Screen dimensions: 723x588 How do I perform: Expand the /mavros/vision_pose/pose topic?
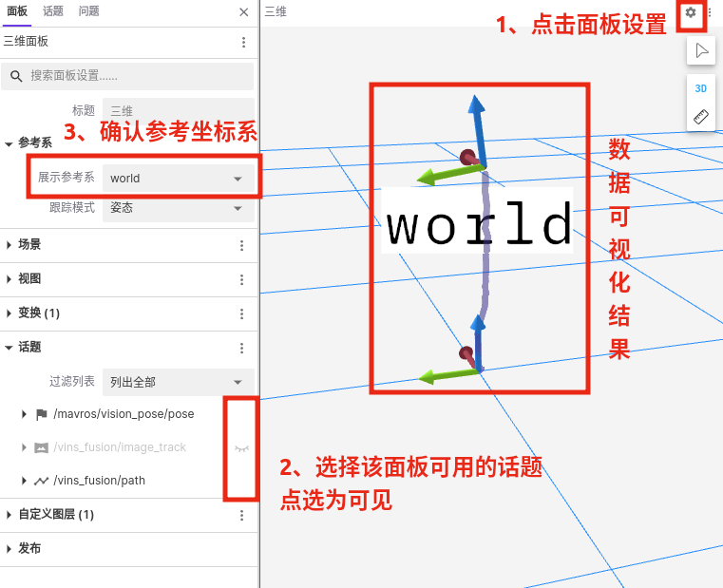point(25,414)
